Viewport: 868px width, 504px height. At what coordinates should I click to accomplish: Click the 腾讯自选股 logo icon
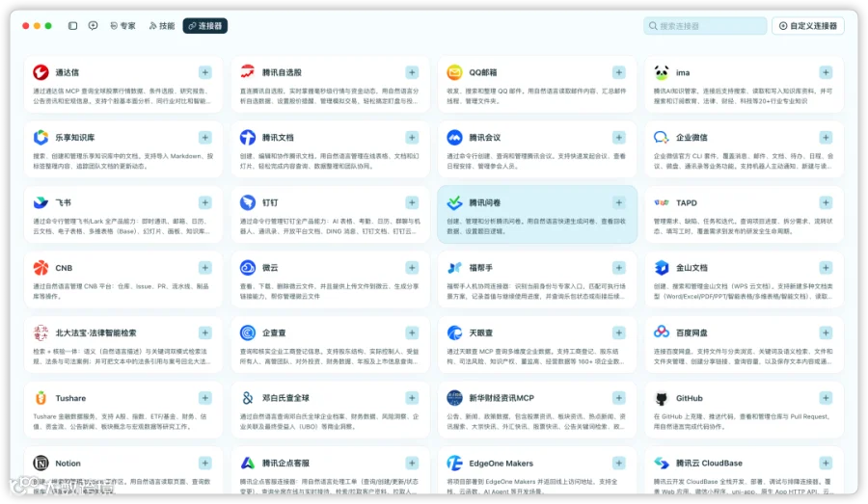(248, 72)
